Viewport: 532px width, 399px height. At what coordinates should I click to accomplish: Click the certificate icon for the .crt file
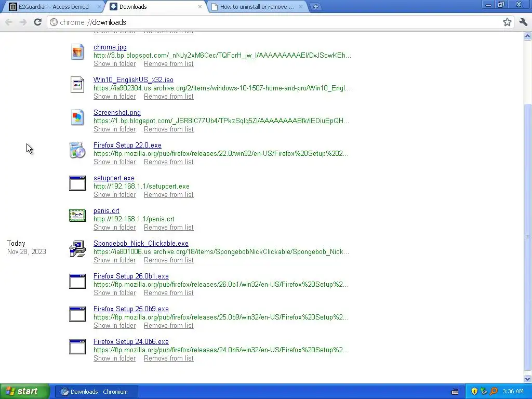pyautogui.click(x=77, y=216)
